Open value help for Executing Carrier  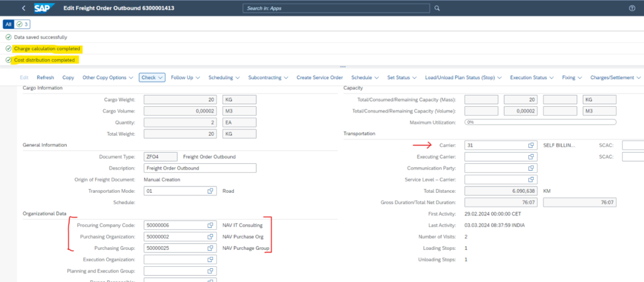[531, 156]
